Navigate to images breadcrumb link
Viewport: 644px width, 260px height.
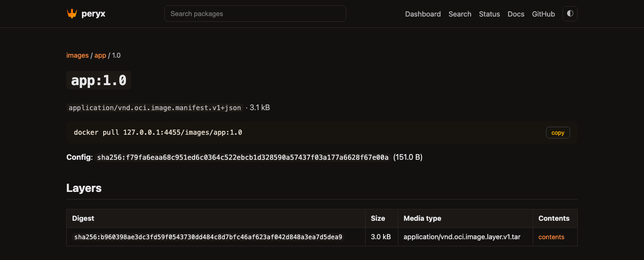click(77, 55)
